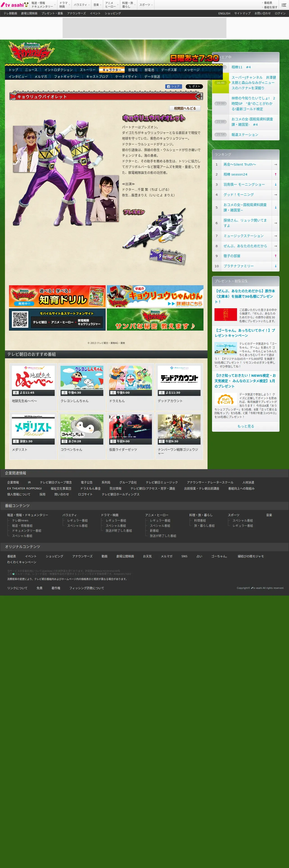This screenshot has width=289, height=868.
Task: Click フィッシング詐欺について in the footer
Action: click(x=86, y=588)
